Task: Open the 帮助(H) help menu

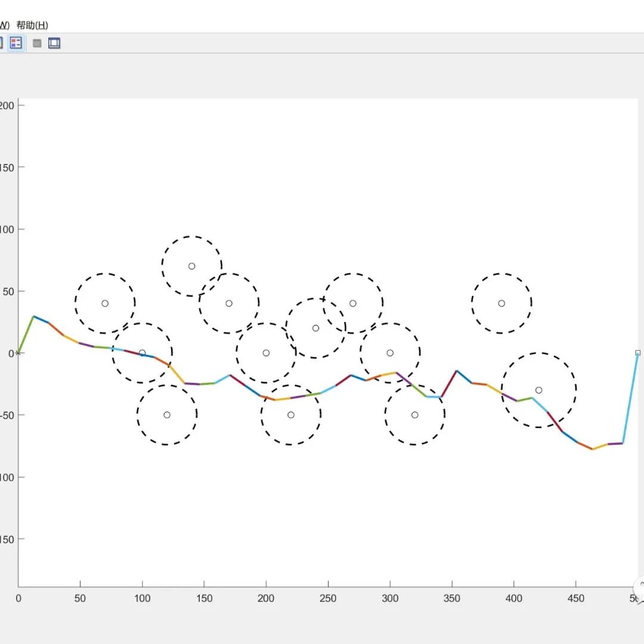Action: click(x=32, y=26)
